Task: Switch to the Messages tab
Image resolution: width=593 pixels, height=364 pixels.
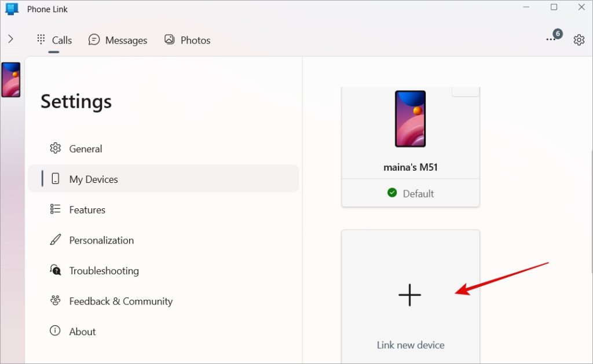Action: (118, 40)
